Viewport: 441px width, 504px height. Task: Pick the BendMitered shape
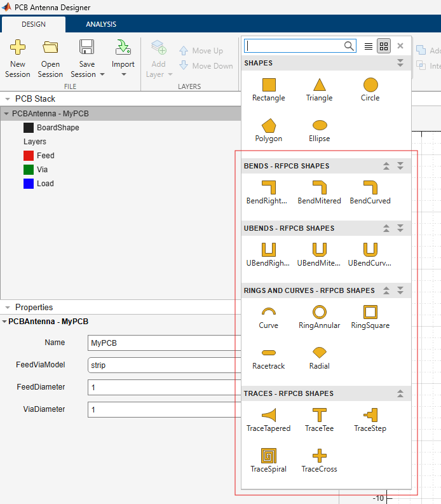click(x=319, y=193)
